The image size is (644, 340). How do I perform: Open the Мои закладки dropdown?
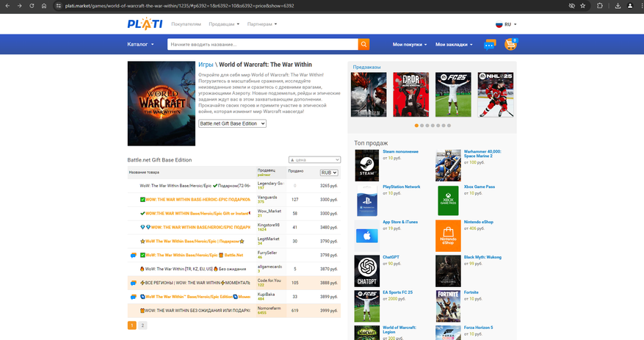tap(454, 44)
